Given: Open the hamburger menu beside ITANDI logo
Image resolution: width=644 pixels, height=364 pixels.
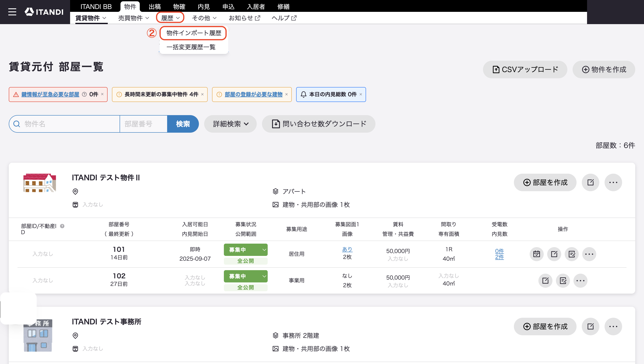Looking at the screenshot, I should 12,12.
